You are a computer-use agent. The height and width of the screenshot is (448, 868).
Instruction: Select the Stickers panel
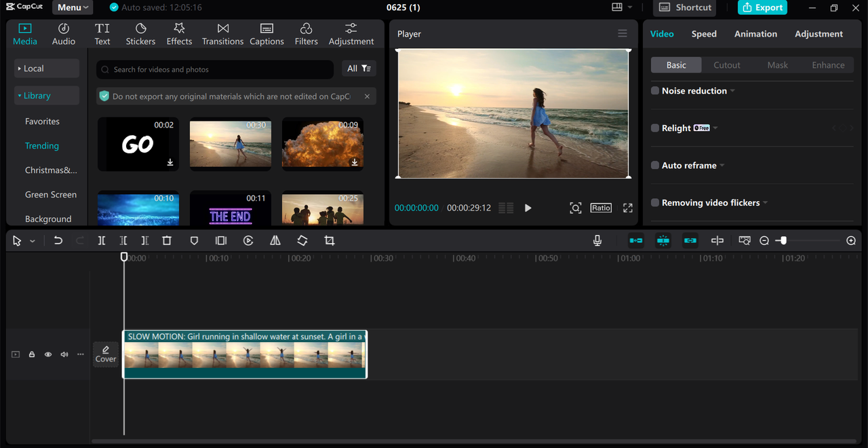(140, 33)
